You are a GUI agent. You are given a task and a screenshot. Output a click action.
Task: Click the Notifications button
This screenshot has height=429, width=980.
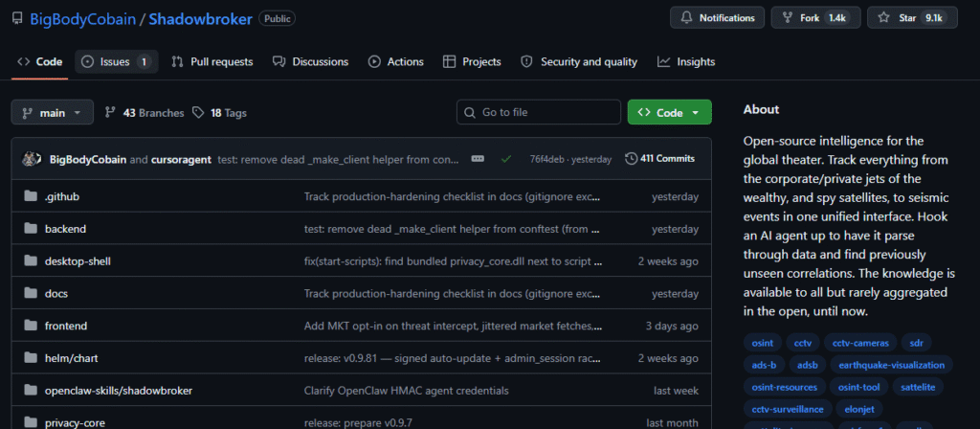pos(717,18)
